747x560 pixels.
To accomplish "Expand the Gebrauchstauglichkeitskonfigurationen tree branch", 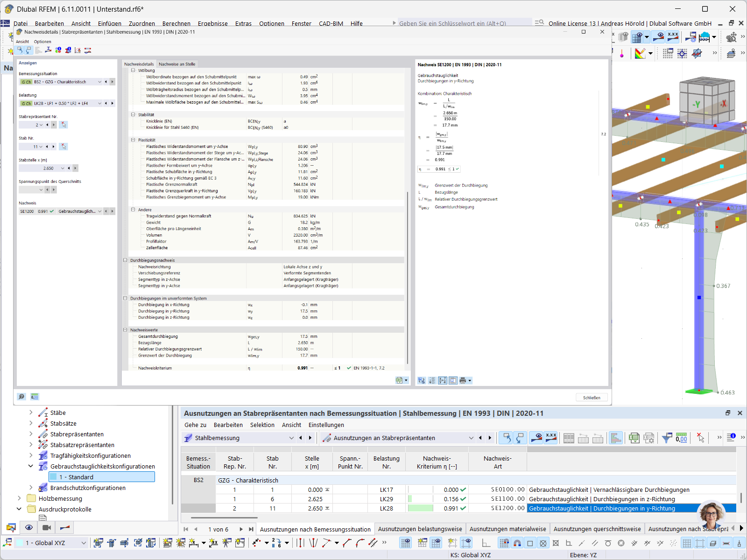I will point(31,466).
